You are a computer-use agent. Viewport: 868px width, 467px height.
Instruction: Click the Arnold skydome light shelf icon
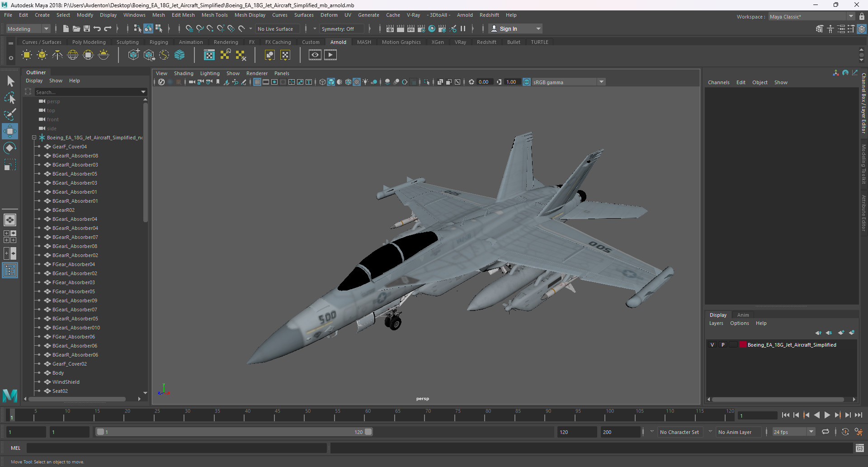click(73, 55)
